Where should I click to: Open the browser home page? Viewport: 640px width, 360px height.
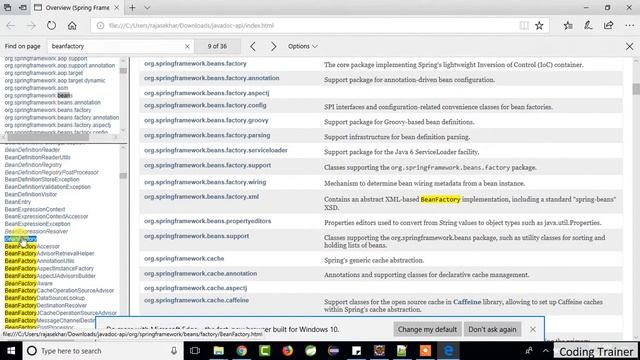click(x=72, y=25)
